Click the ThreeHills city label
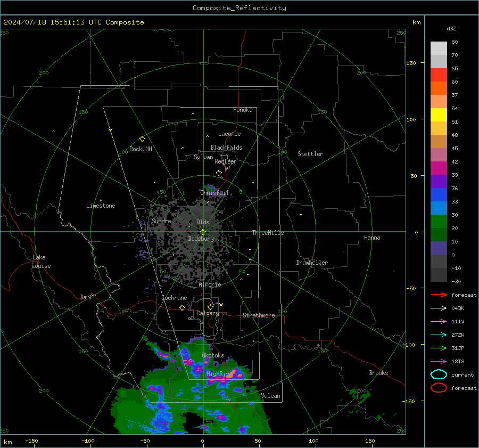The height and width of the screenshot is (448, 479). coord(268,233)
